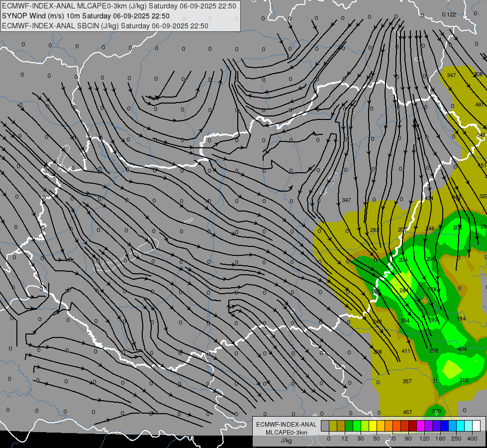Pick the pure blue swatch after 160

445,426
